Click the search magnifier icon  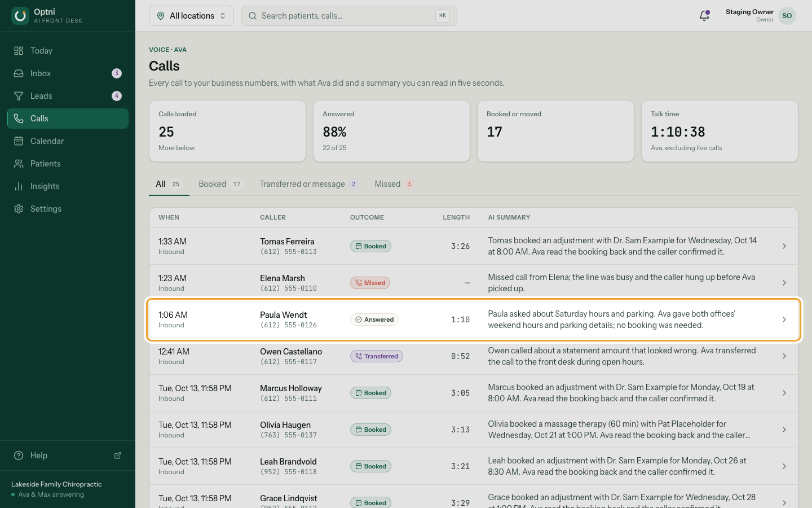coord(253,16)
